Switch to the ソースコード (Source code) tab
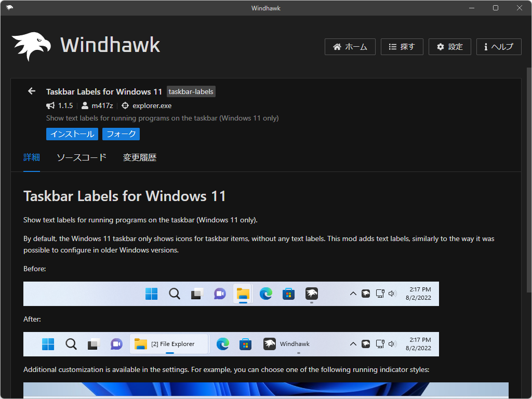 coord(82,157)
